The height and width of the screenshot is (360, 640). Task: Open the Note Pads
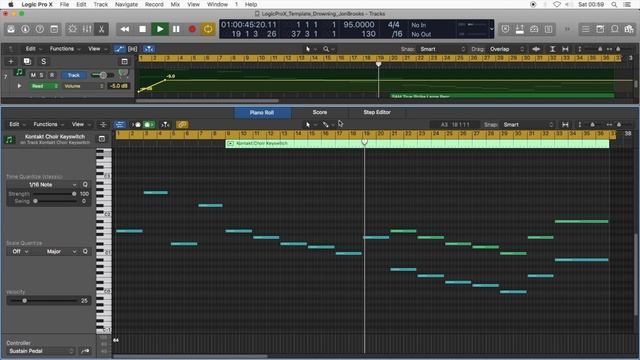point(600,29)
